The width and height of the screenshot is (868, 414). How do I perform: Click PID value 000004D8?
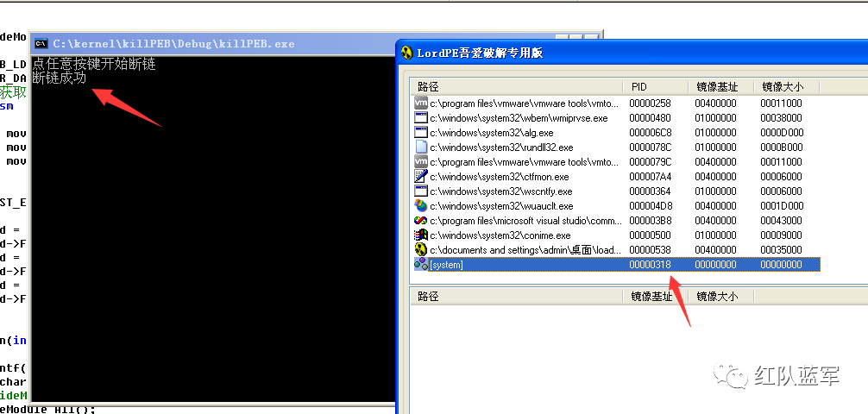pos(650,206)
